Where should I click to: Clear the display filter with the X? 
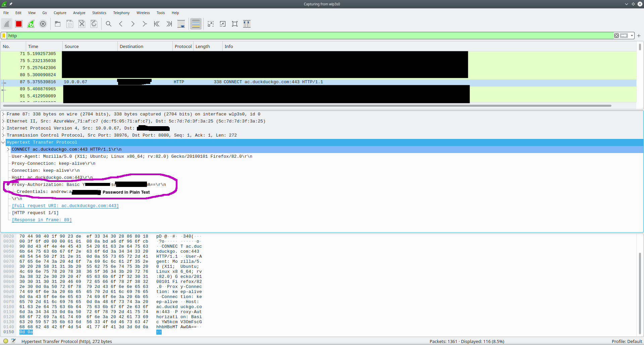(x=616, y=36)
